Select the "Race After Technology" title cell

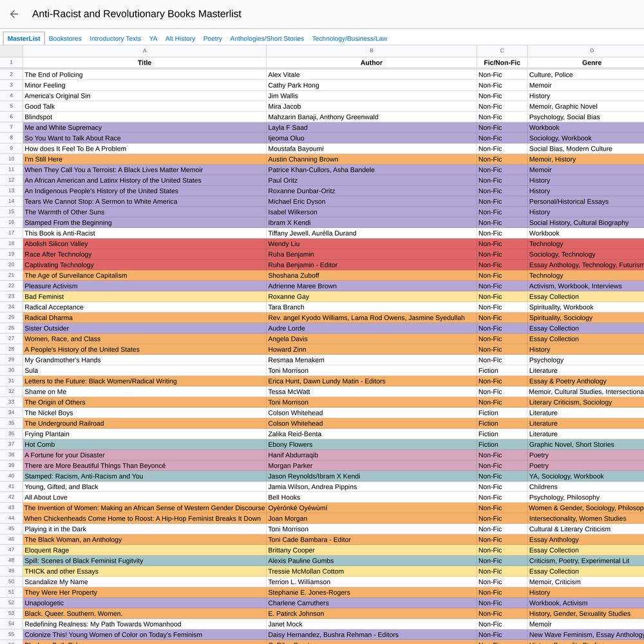coord(144,254)
